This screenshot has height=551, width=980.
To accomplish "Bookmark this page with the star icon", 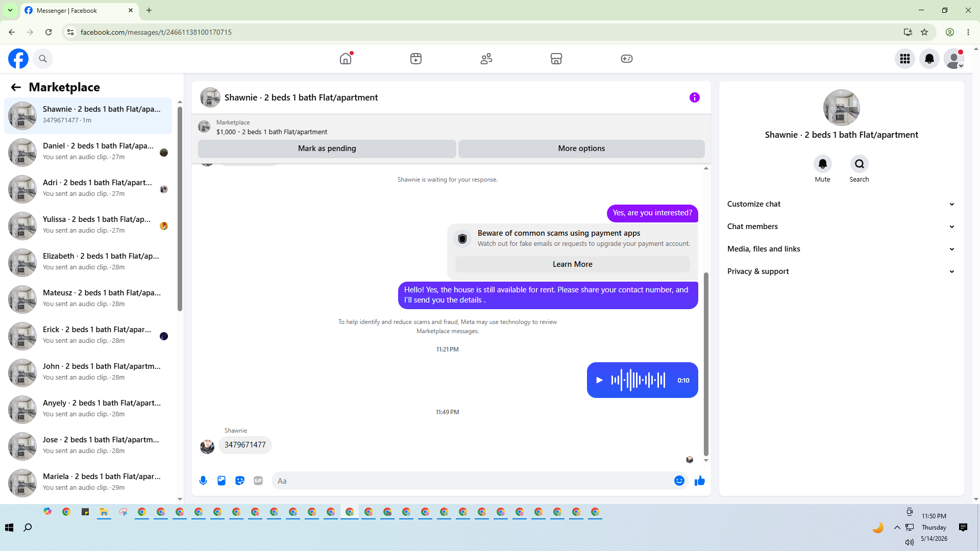I will (924, 32).
